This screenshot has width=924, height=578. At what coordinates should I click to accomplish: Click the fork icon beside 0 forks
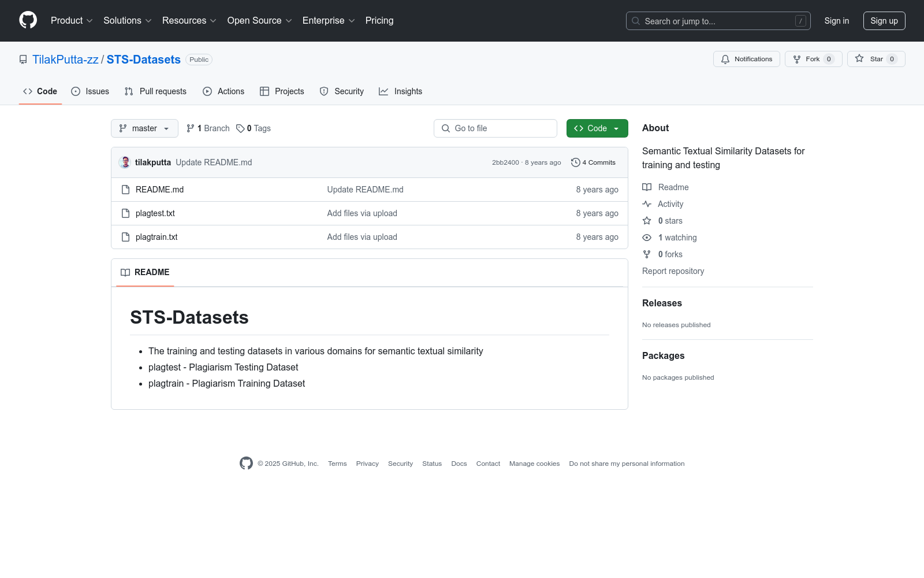pos(647,254)
